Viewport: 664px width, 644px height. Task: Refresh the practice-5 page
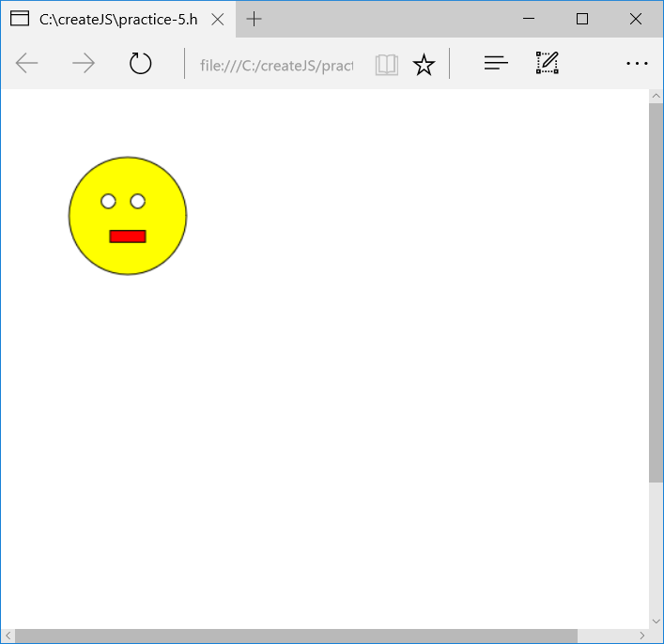(x=140, y=64)
